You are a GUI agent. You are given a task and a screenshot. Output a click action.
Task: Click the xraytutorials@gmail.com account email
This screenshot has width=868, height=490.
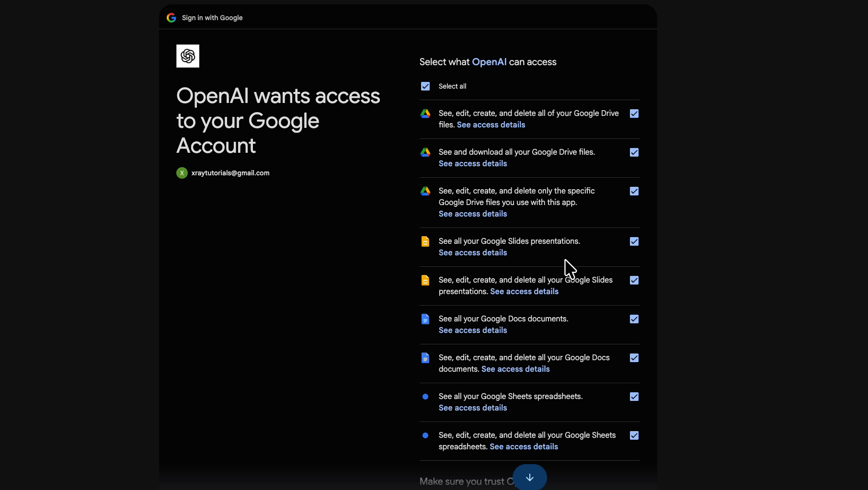[230, 173]
